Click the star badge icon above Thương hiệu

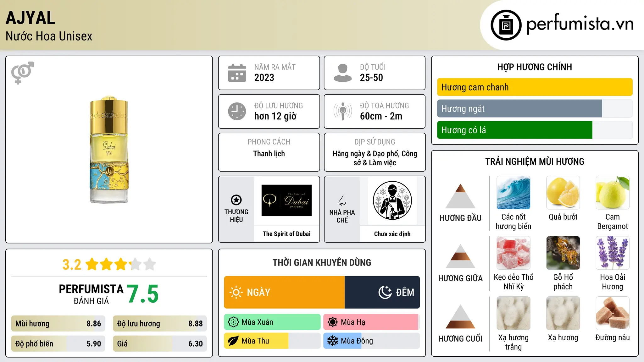pos(236,200)
